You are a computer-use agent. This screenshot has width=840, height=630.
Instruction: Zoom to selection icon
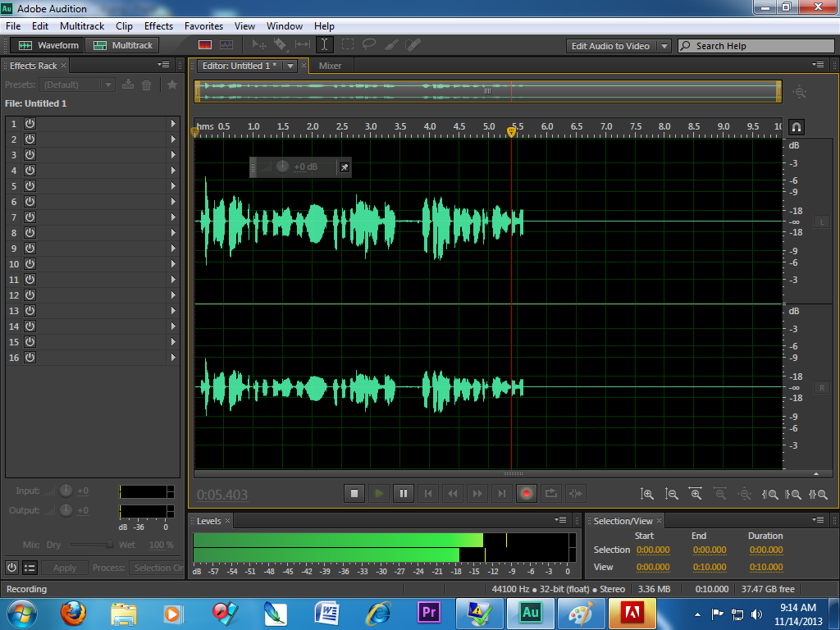[x=818, y=495]
